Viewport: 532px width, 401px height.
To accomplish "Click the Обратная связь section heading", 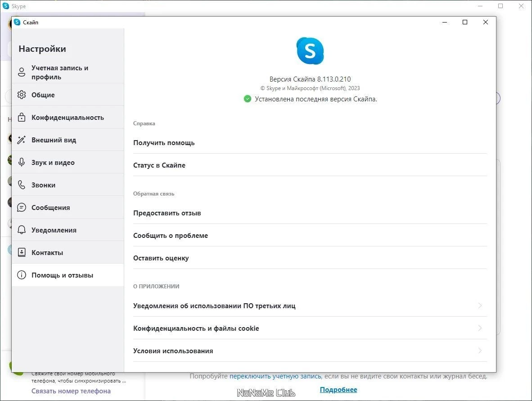I will pyautogui.click(x=153, y=194).
